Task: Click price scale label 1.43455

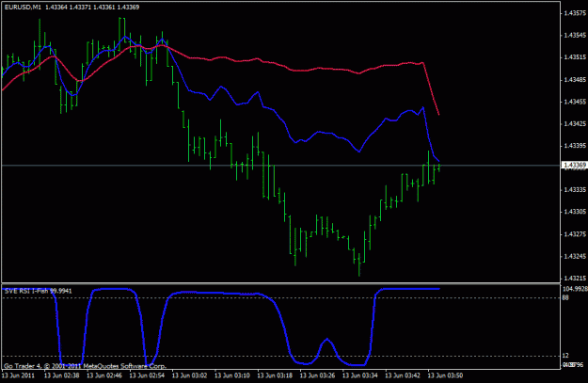Action: coord(575,102)
